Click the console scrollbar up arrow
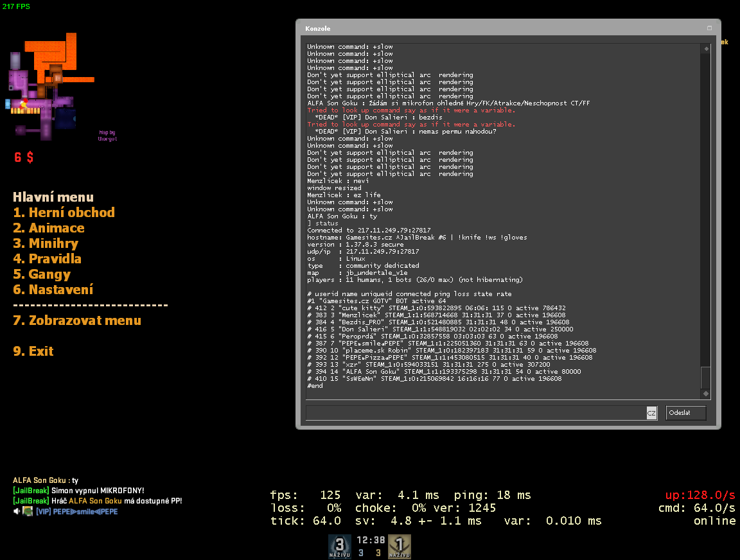The width and height of the screenshot is (740, 560). click(706, 49)
